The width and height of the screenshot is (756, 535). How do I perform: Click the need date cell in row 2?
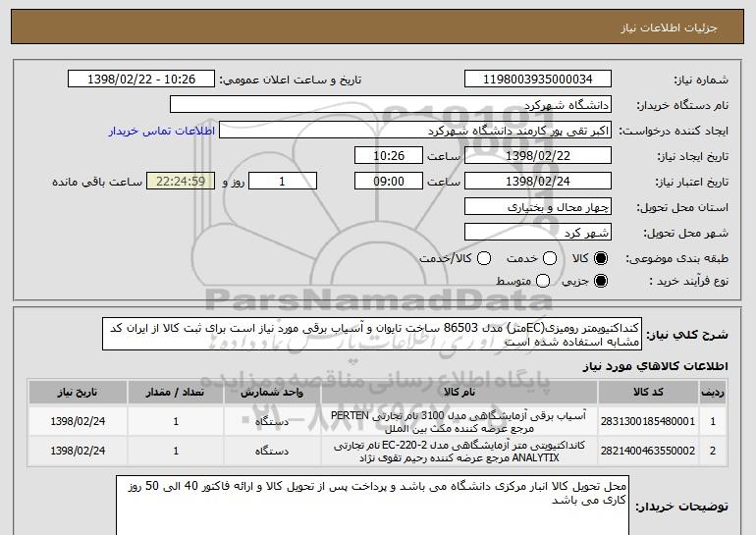(78, 452)
